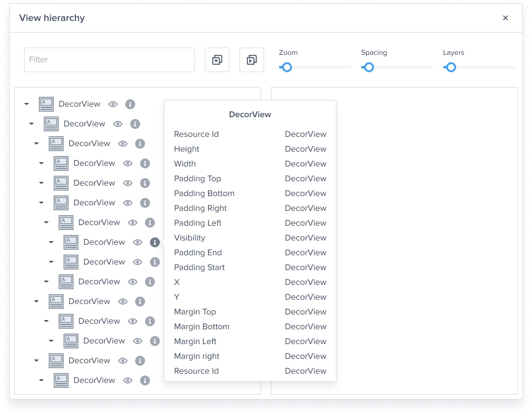Click the stacked-squares button with right arrow
Viewport: 532px width, 415px height.
[x=252, y=60]
